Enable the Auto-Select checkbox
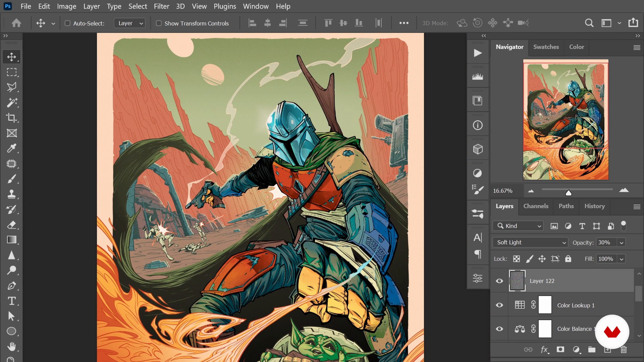The width and height of the screenshot is (644, 362). (x=67, y=23)
